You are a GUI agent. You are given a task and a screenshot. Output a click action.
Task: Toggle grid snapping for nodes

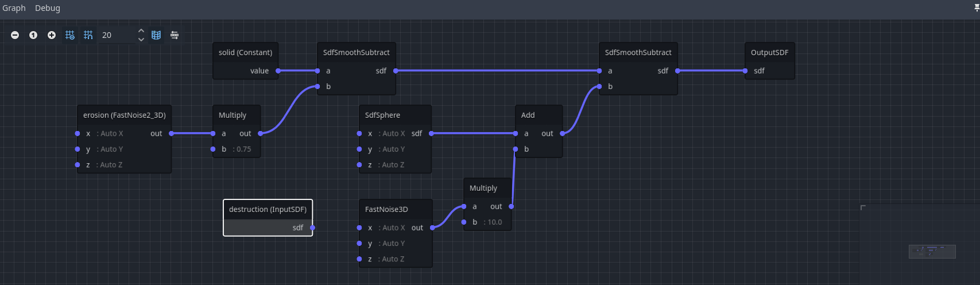pyautogui.click(x=88, y=35)
